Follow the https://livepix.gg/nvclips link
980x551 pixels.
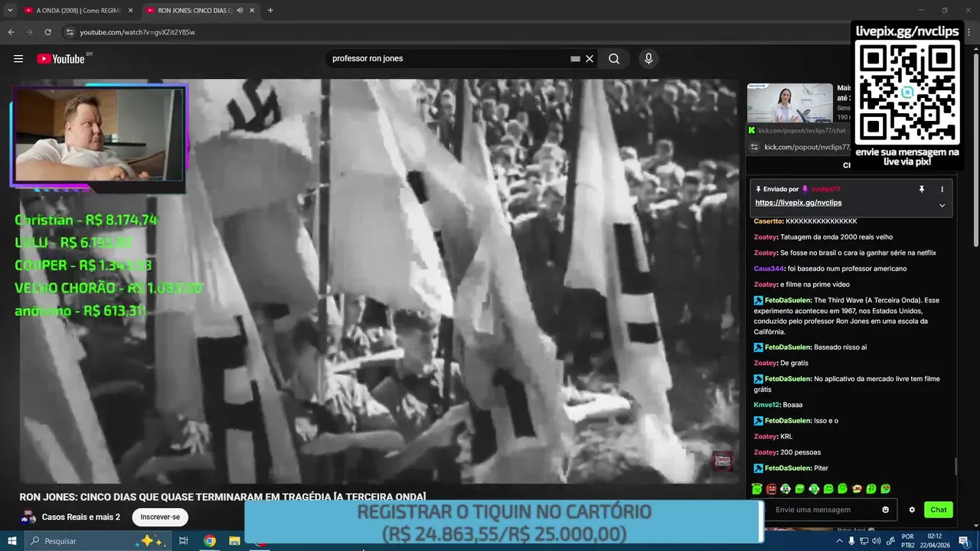point(798,203)
